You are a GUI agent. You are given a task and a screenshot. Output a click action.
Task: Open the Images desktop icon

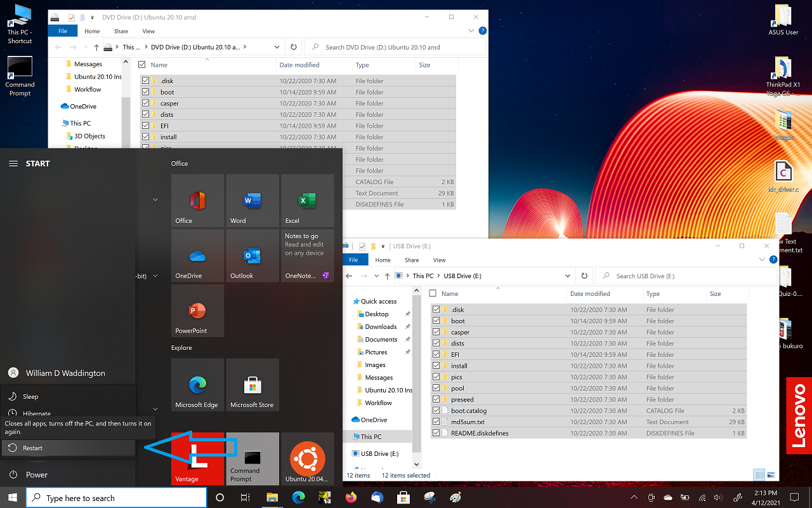pos(783,124)
